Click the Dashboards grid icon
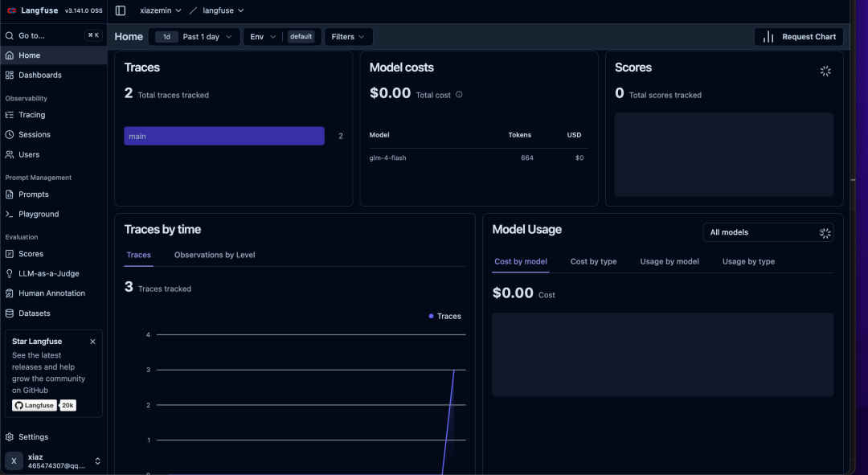Screen dimensions: 868x475 point(10,75)
